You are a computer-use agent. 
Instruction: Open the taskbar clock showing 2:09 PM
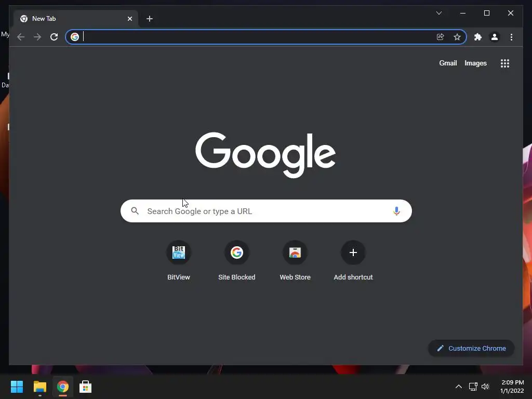[x=512, y=387]
